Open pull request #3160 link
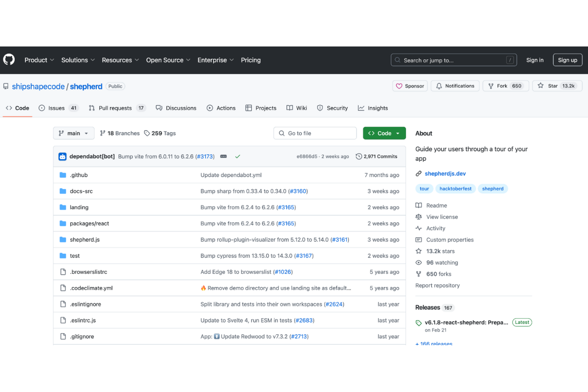This screenshot has width=588, height=392. pyautogui.click(x=298, y=191)
